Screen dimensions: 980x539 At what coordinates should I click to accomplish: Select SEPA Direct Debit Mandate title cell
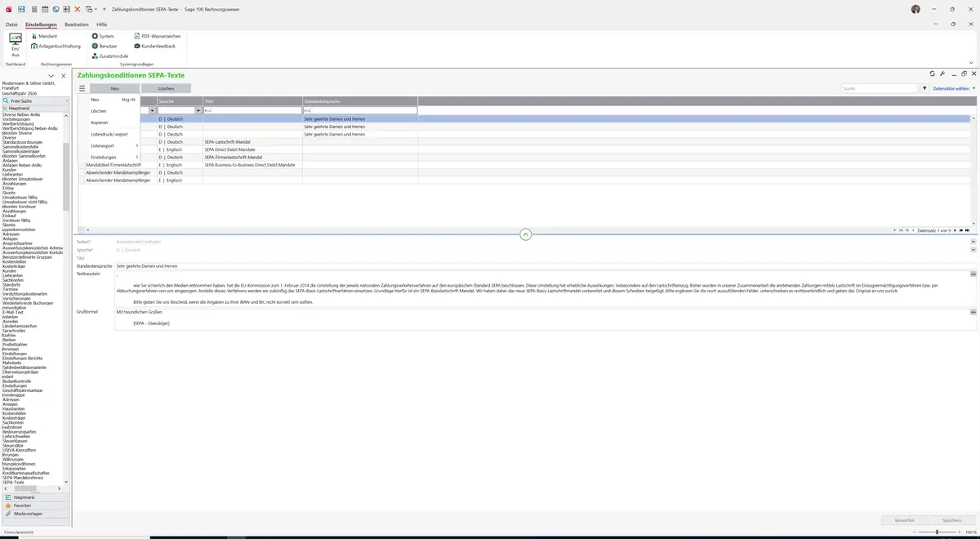253,149
